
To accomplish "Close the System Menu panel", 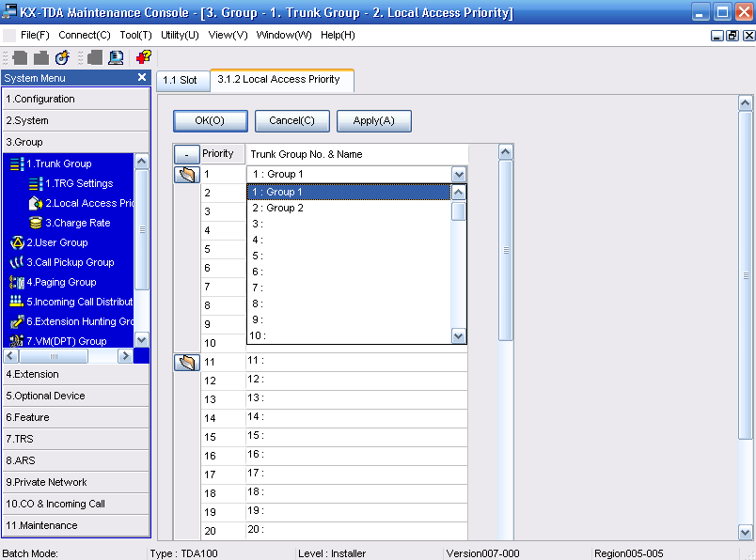I will coord(142,77).
